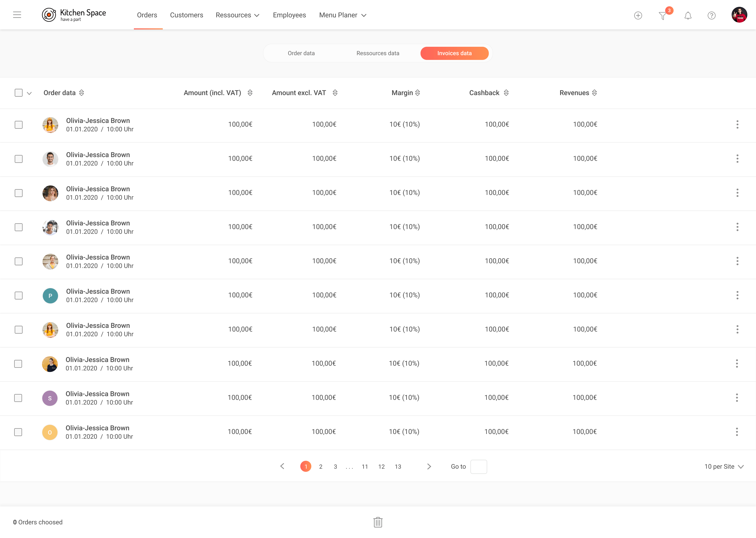Open the notifications bell

(x=688, y=15)
